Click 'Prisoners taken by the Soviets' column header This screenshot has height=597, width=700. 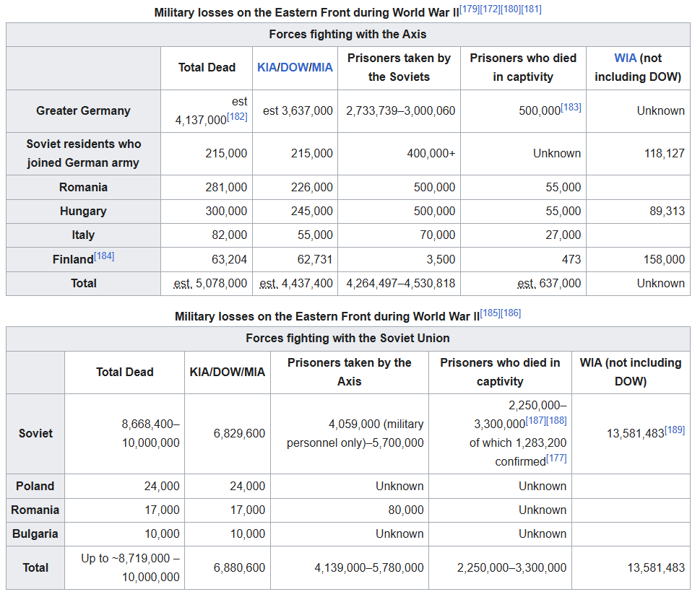point(399,68)
